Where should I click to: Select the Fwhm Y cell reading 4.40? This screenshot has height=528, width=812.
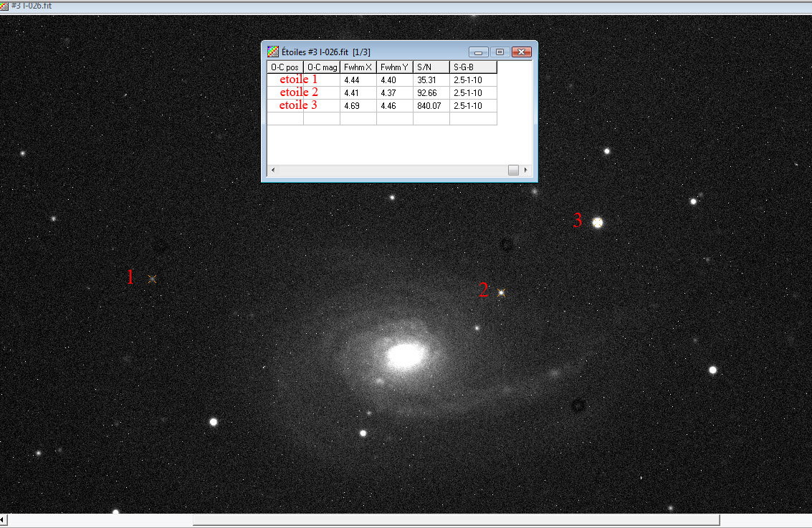pyautogui.click(x=395, y=80)
